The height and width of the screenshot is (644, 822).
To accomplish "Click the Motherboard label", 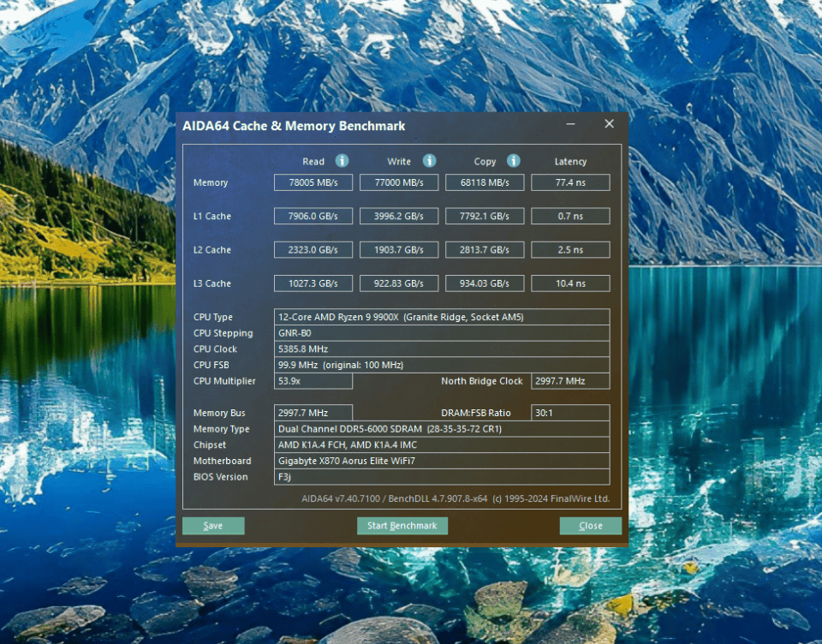I will pyautogui.click(x=223, y=461).
